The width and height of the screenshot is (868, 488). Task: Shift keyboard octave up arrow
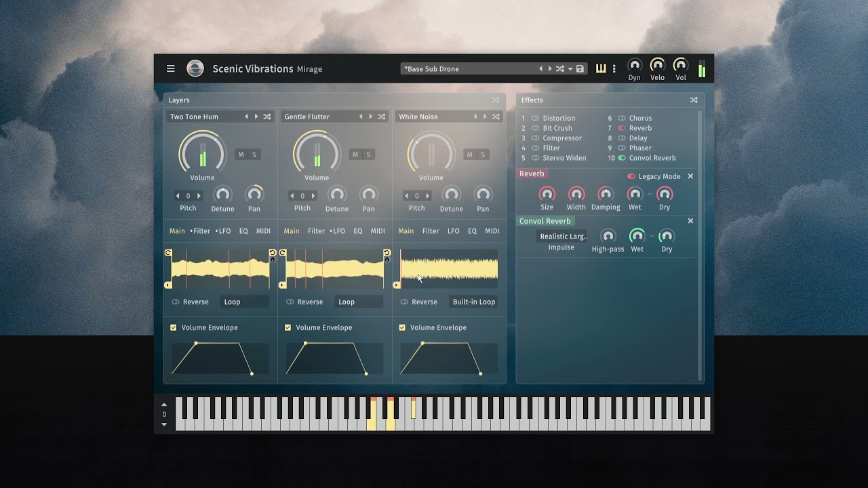(164, 405)
